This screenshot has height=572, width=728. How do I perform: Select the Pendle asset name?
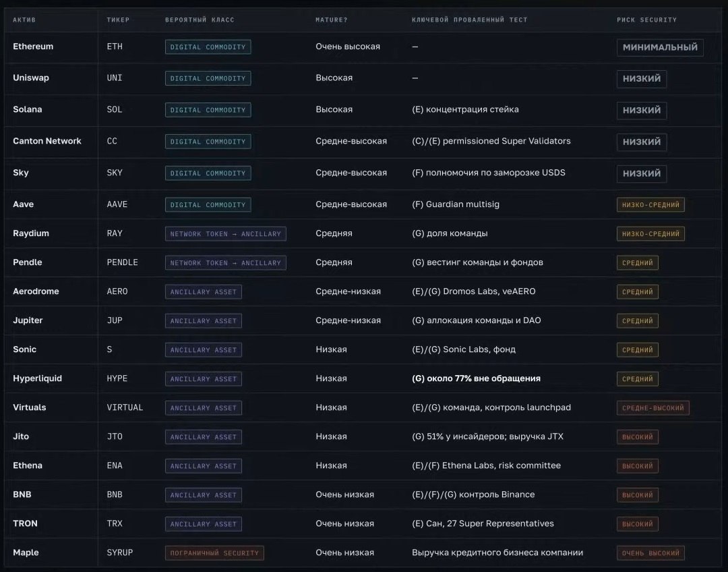[28, 262]
